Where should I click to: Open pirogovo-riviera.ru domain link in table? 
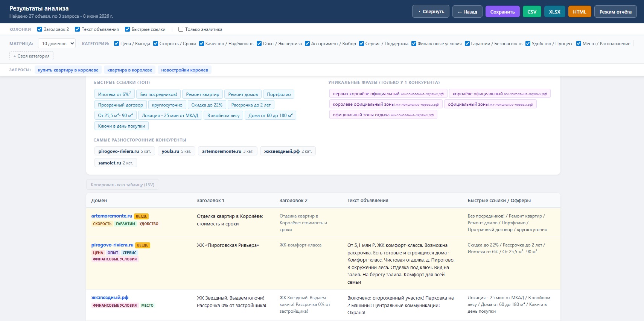coord(113,245)
